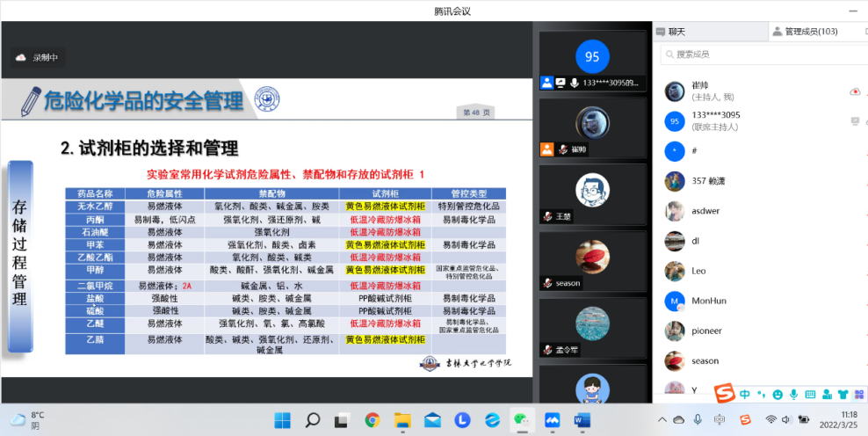Click the screen sharing icon on the 95 video tile
Image resolution: width=868 pixels, height=436 pixels.
click(561, 83)
